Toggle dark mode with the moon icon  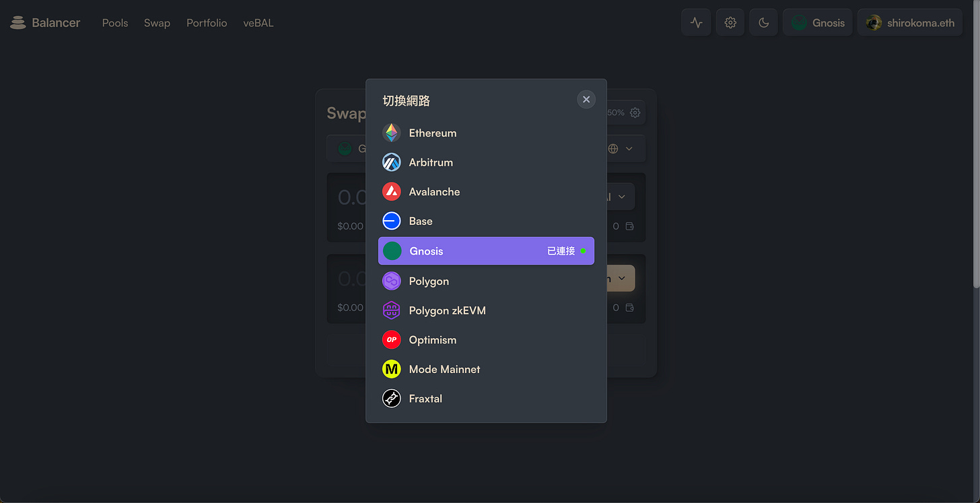pos(763,22)
